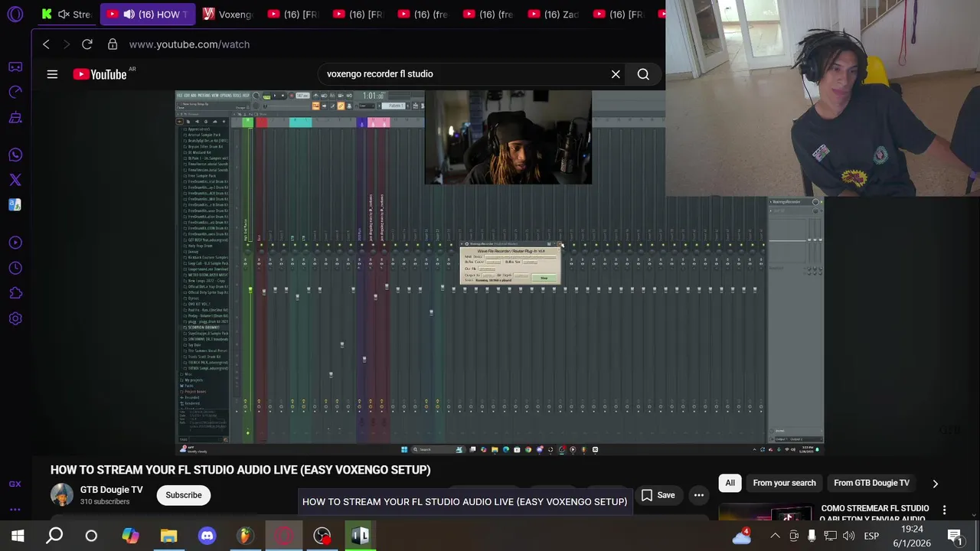This screenshot has width=980, height=551.
Task: Open the weather widget in tray
Action: pos(741,536)
